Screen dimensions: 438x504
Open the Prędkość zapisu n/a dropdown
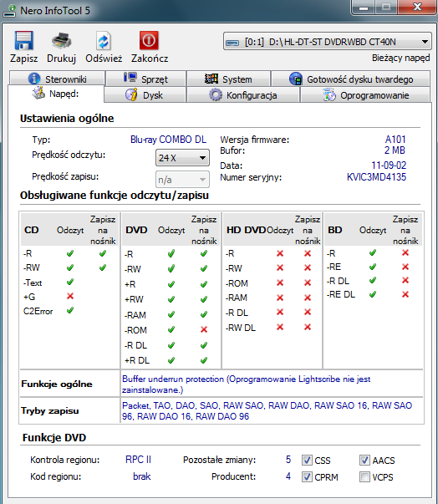pyautogui.click(x=182, y=180)
